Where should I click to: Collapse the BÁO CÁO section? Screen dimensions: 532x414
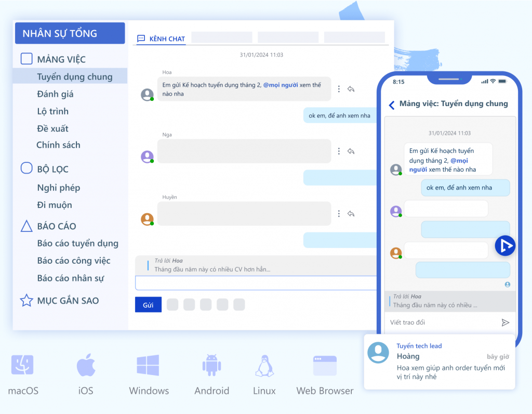coord(26,226)
